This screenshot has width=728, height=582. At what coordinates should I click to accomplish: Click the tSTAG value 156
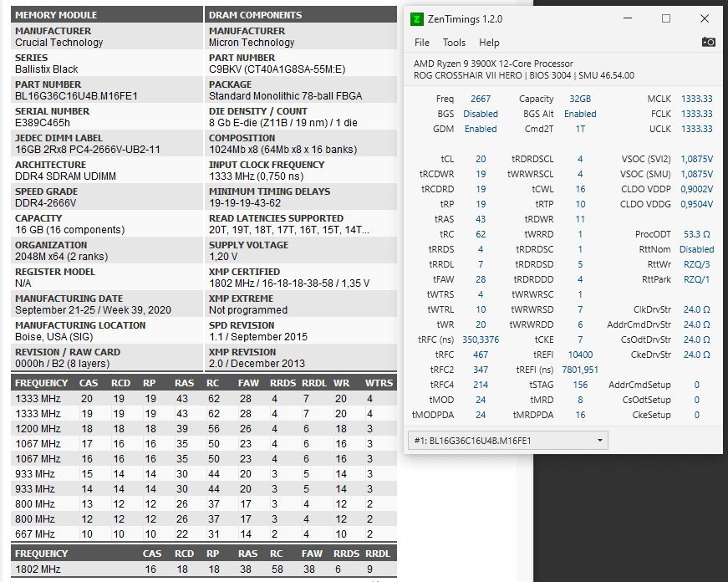[580, 385]
